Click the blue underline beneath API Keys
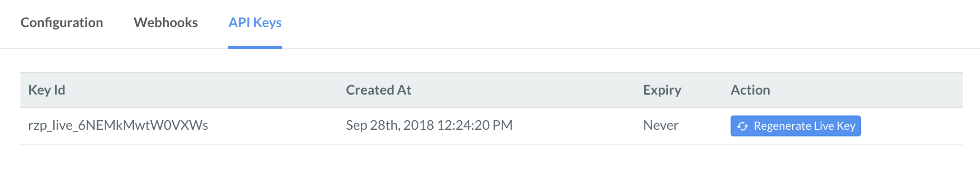 (255, 47)
